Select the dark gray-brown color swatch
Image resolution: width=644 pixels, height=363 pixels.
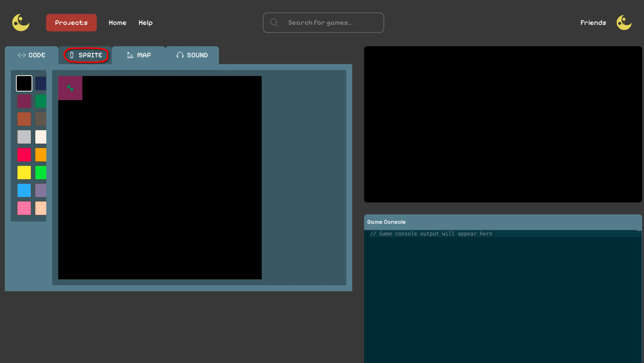[41, 119]
